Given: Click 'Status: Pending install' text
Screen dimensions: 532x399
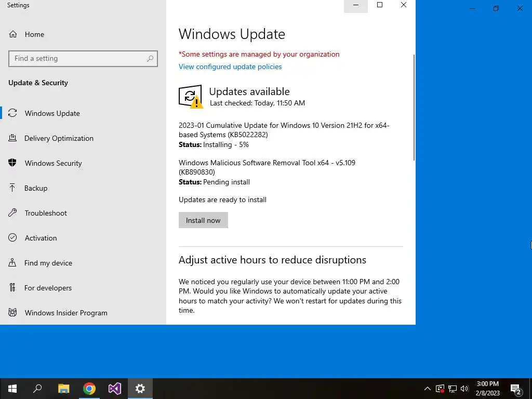Looking at the screenshot, I should [x=214, y=182].
